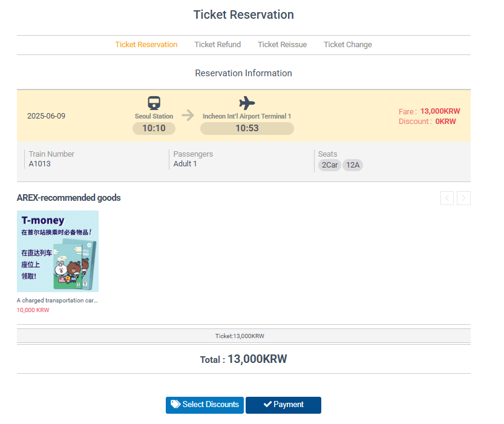
Task: Open the T-money card product image
Action: click(57, 251)
